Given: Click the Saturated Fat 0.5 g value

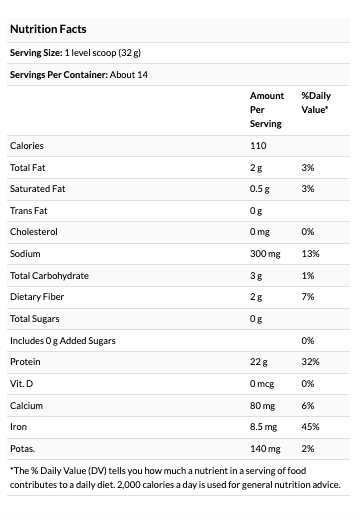Looking at the screenshot, I should click(x=260, y=189).
